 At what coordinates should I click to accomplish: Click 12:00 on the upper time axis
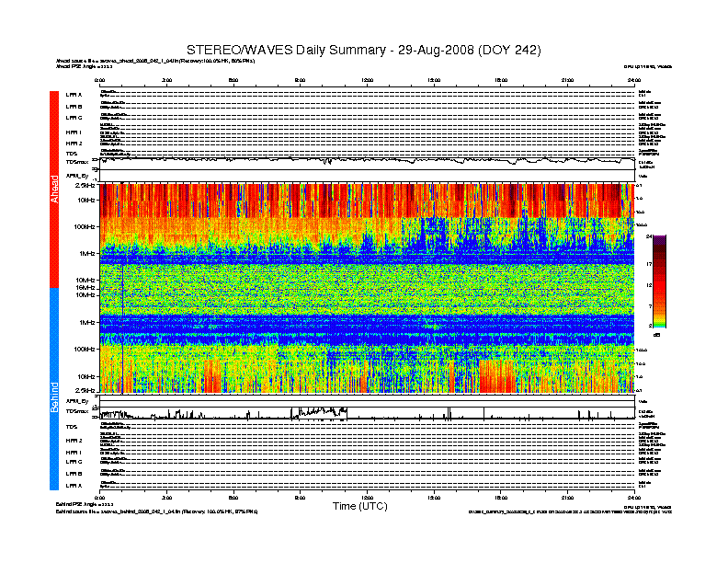coord(368,80)
